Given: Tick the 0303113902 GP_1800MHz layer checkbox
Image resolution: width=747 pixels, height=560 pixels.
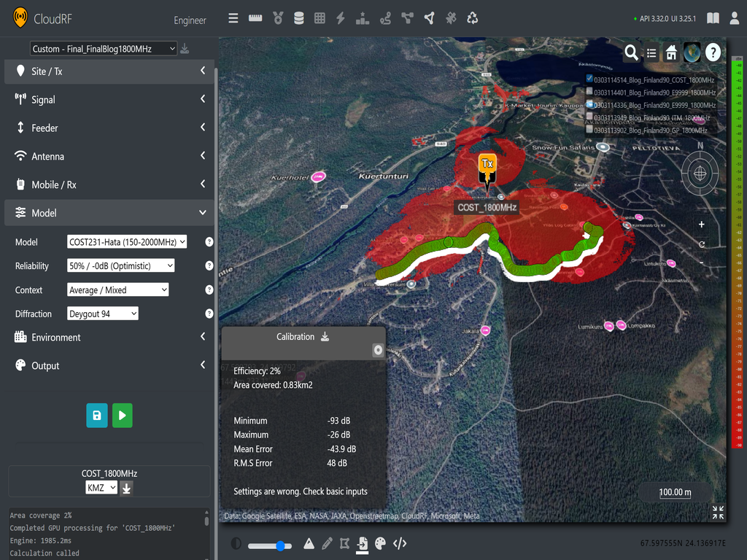Looking at the screenshot, I should point(589,129).
